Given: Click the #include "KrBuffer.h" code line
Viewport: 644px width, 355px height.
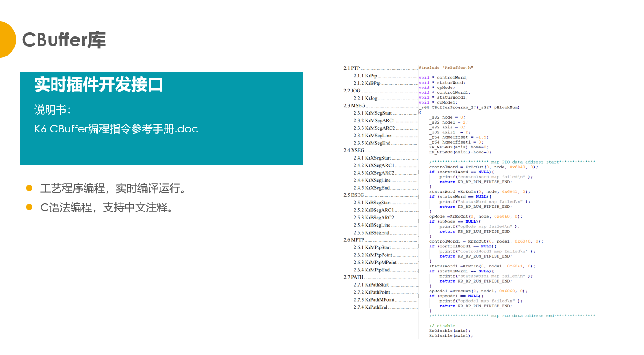Looking at the screenshot, I should pos(446,68).
